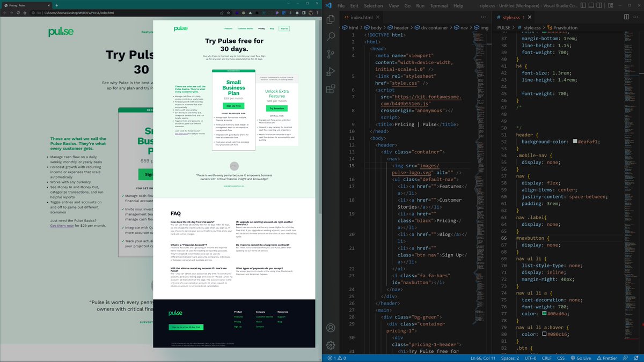This screenshot has width=644, height=362.
Task: Click Try Premium under Unlock Extra Features
Action: [x=276, y=108]
